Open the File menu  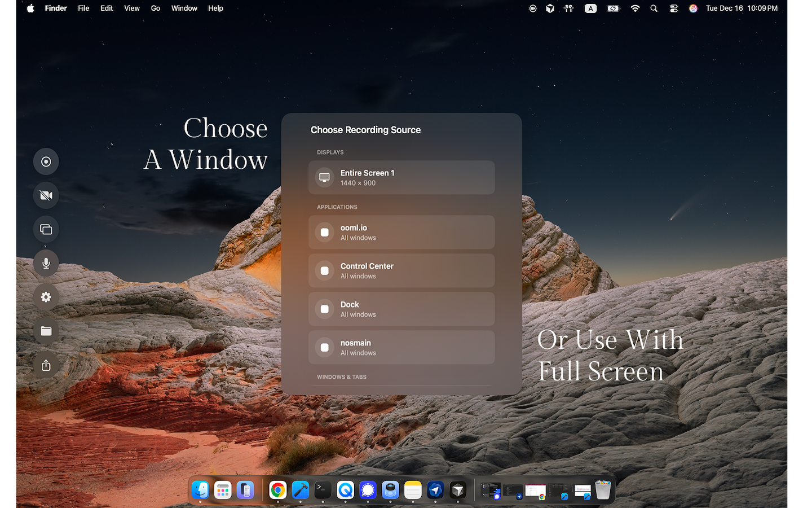pyautogui.click(x=83, y=8)
